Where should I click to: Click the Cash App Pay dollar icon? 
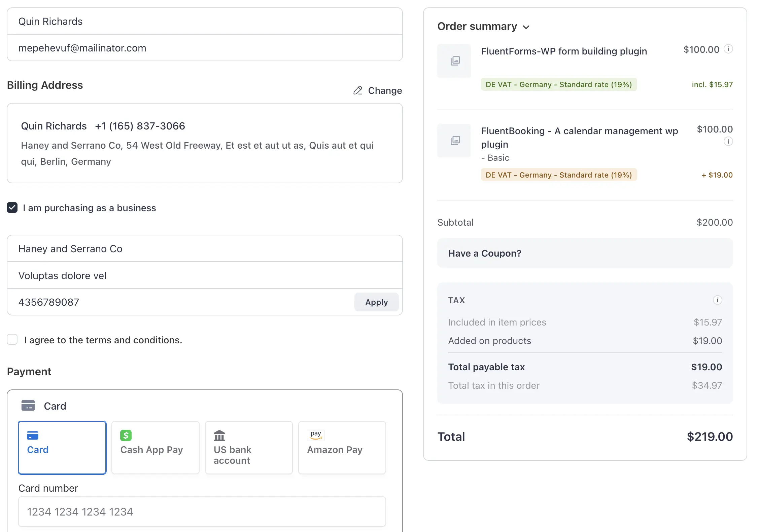[x=126, y=435]
